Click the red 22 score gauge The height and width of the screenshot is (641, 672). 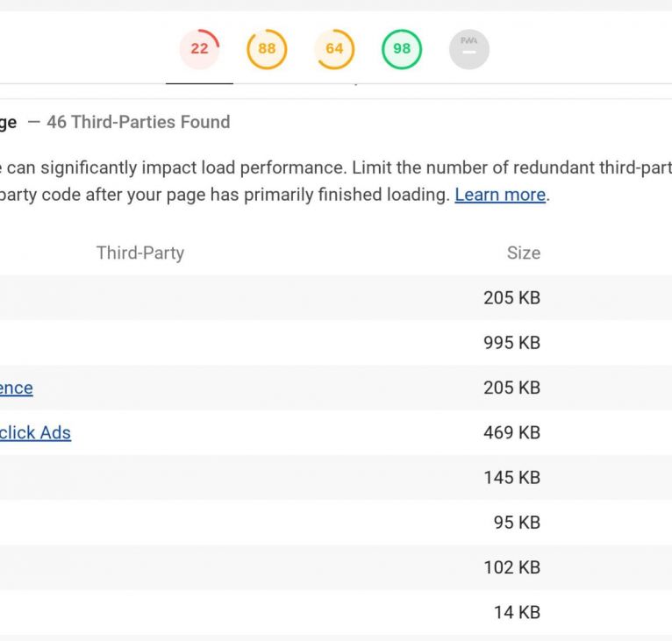click(199, 49)
